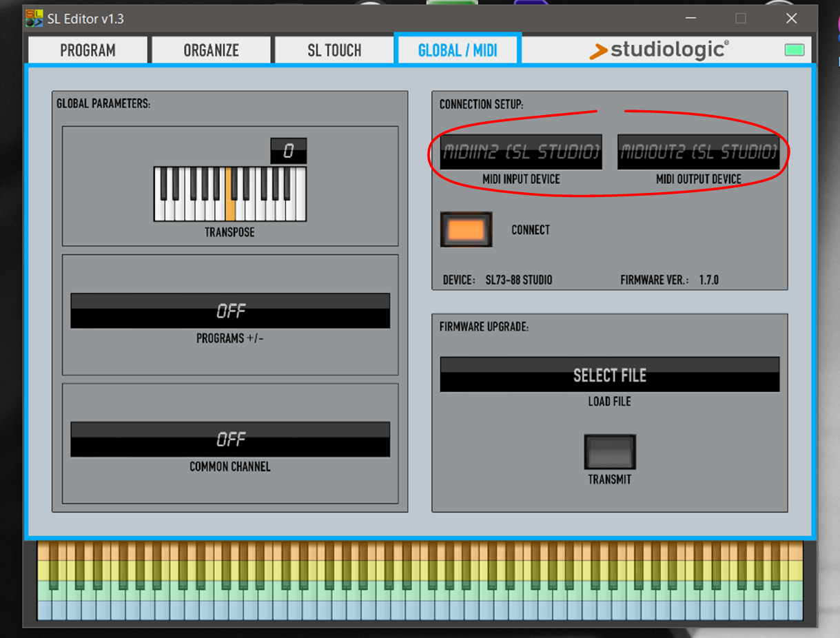Click the GLOBAL PARAMETERS heading
This screenshot has height=638, width=840.
103,103
